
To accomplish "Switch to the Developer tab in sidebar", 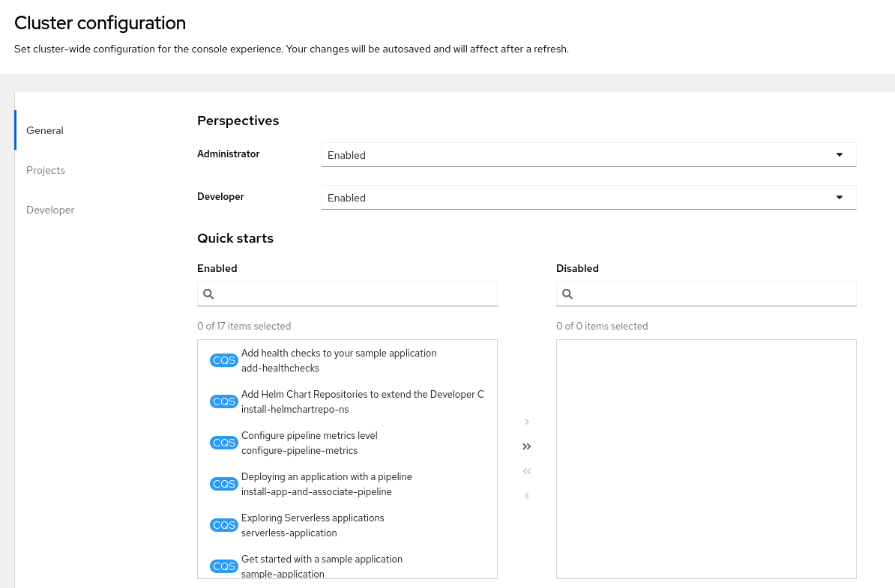I will (x=50, y=210).
